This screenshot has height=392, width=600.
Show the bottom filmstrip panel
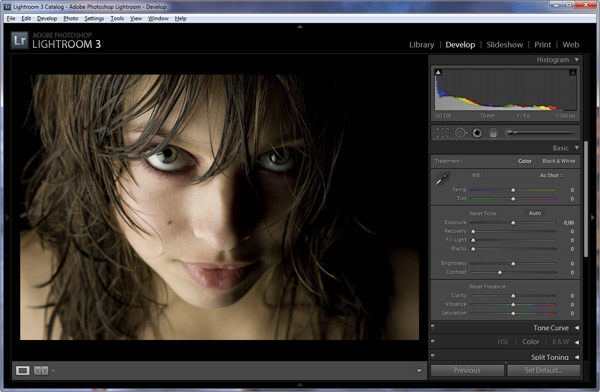(300, 384)
